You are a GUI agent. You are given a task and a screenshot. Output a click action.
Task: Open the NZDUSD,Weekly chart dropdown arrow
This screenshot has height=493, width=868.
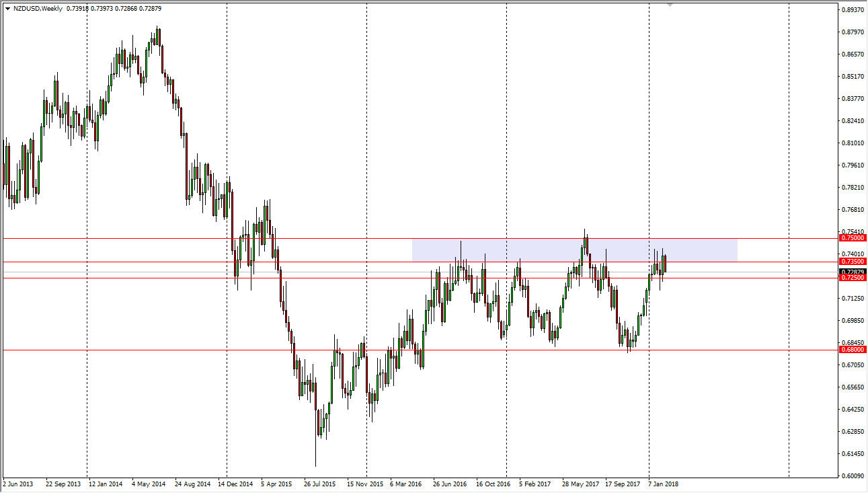tap(7, 9)
